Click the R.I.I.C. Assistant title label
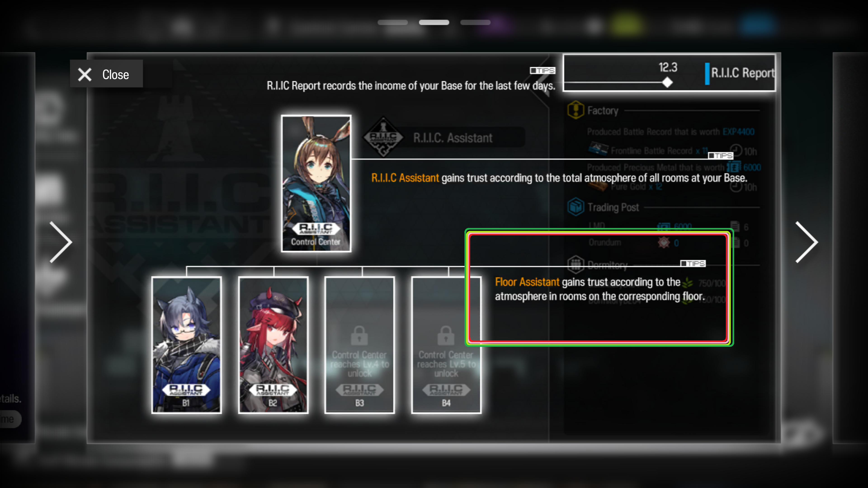868x488 pixels. tap(453, 137)
